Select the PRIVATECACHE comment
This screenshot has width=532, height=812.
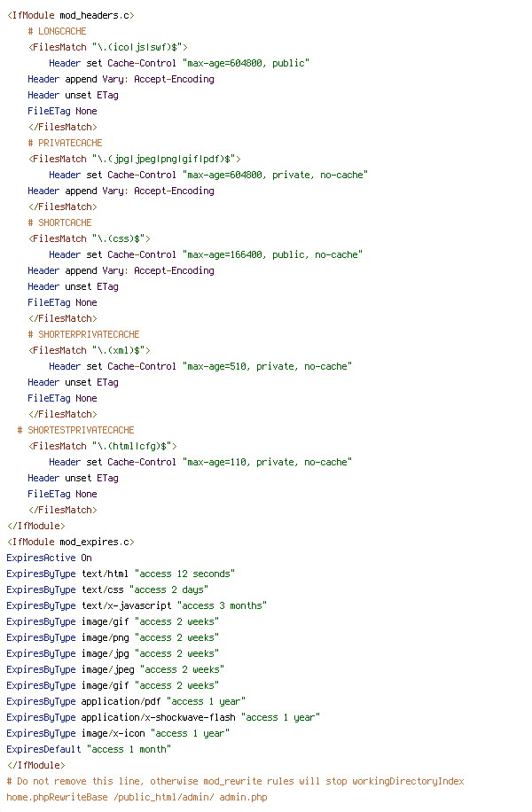[x=66, y=143]
